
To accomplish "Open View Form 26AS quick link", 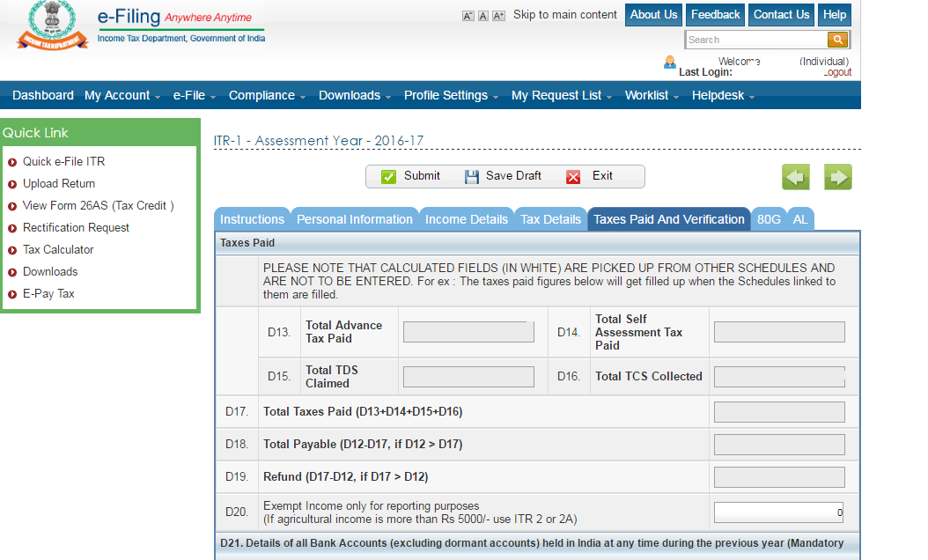I will click(98, 205).
